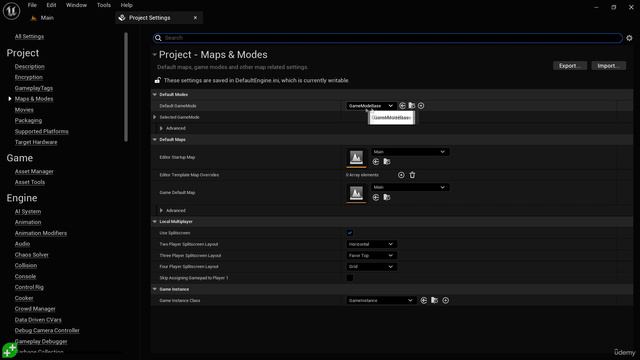
Task: Open the File menu
Action: [x=32, y=5]
